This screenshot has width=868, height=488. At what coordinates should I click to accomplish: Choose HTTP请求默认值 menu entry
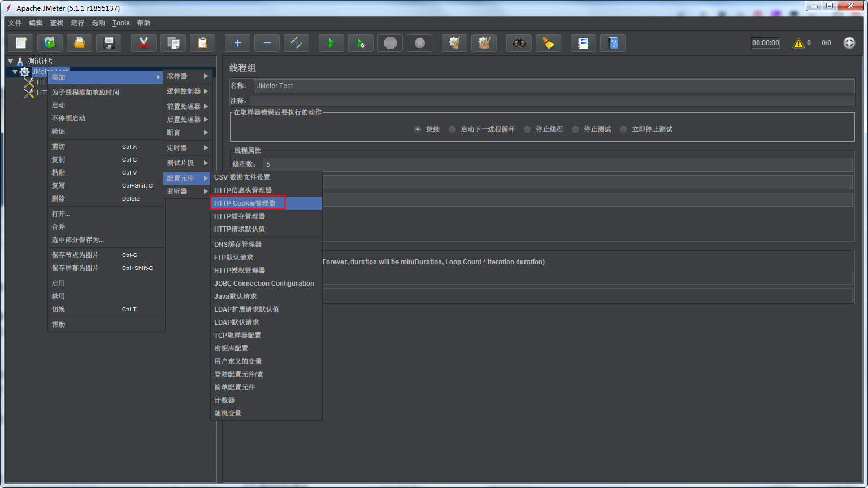pos(266,229)
